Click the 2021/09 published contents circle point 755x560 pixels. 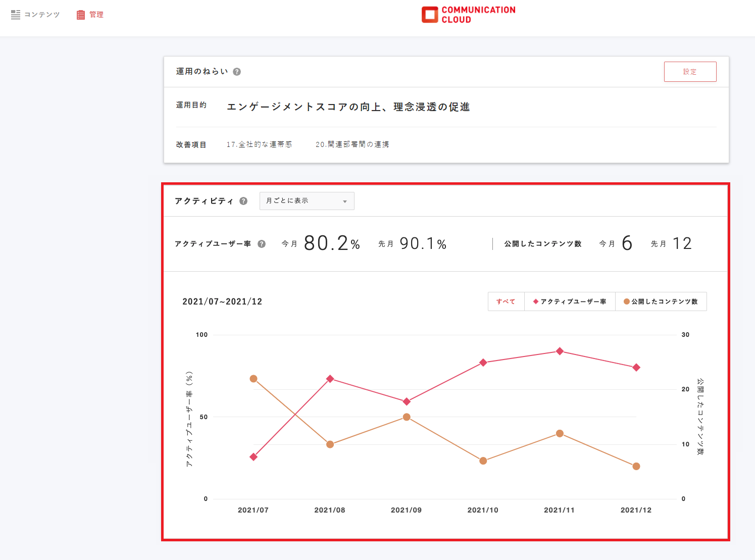click(407, 417)
